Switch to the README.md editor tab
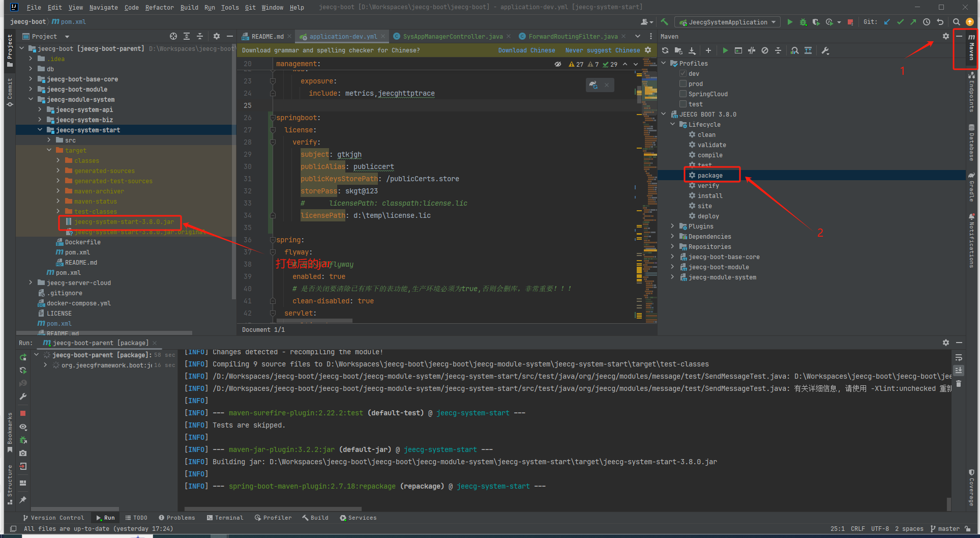The width and height of the screenshot is (980, 538). pos(267,36)
